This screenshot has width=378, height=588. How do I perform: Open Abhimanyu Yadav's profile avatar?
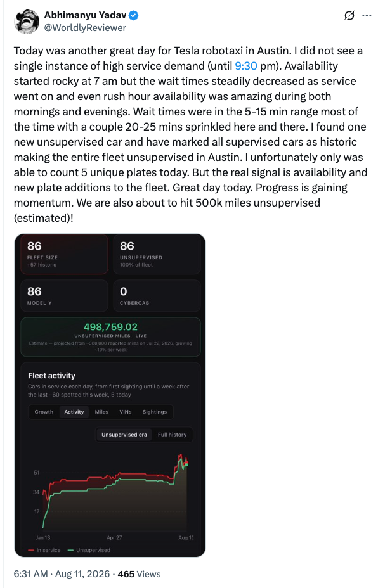27,22
